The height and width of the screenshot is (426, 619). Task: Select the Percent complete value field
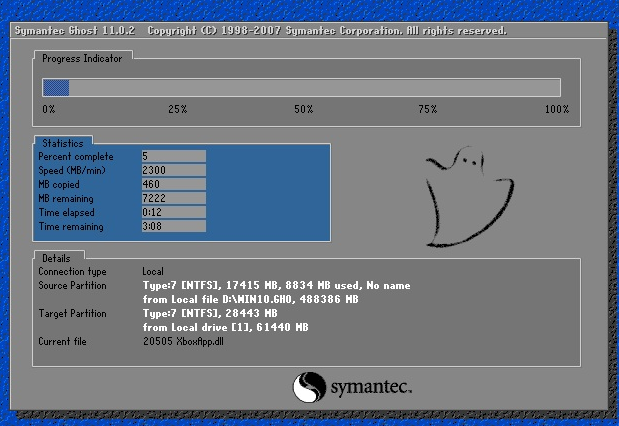173,156
